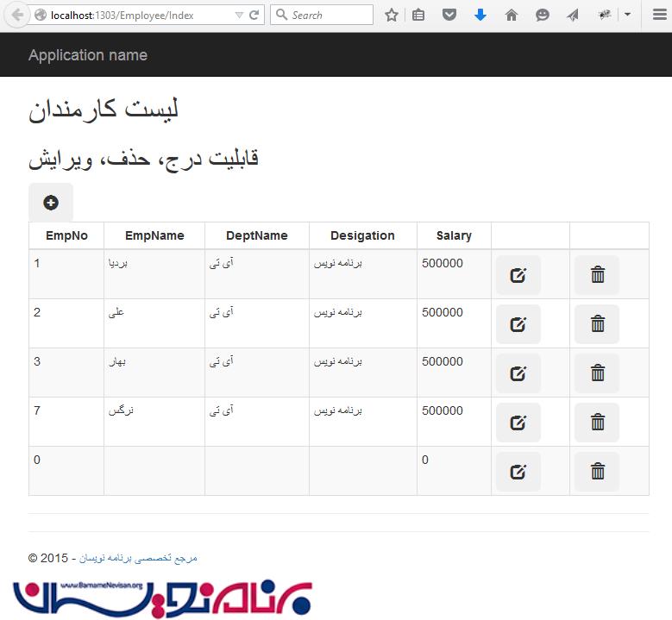The image size is (672, 620).
Task: Delete employee number 7 record
Action: [x=597, y=423]
